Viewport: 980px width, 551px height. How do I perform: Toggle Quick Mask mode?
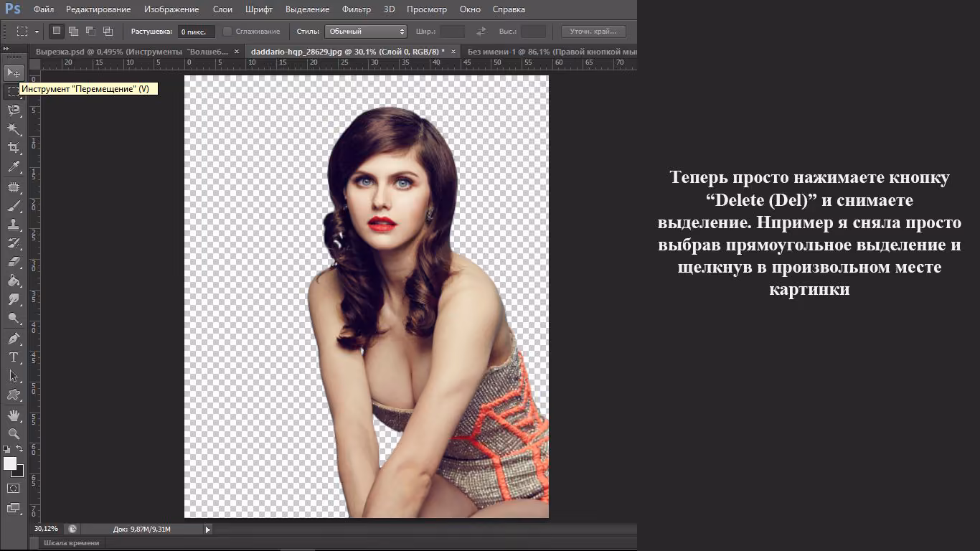[x=14, y=488]
